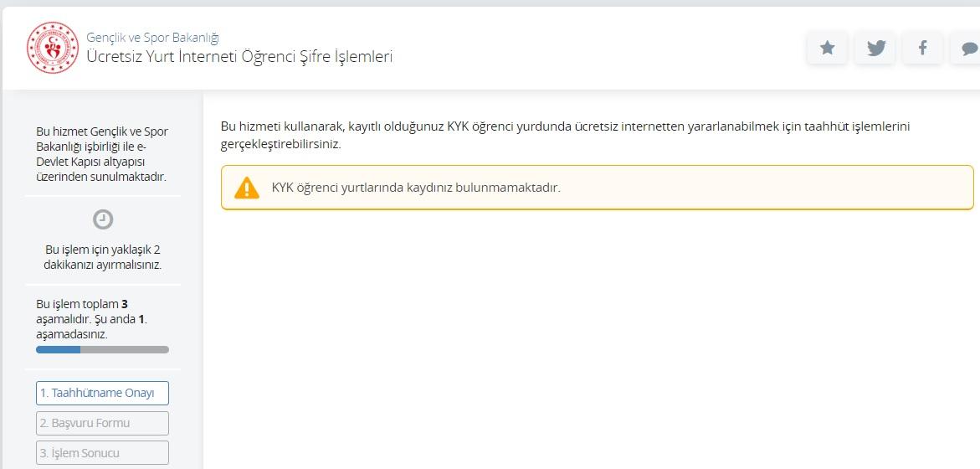Click the e-Devlet Kapısı altyapısı sidebar note
The width and height of the screenshot is (980, 469).
pos(101,154)
